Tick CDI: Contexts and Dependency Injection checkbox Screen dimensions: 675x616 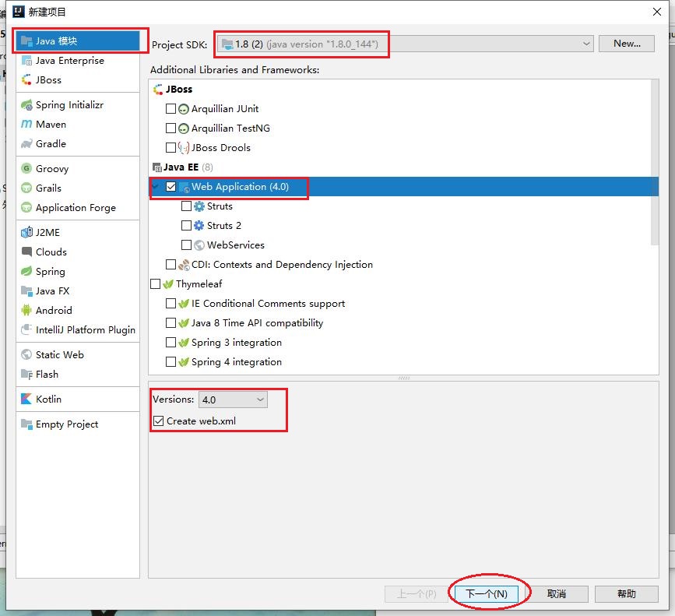point(171,264)
